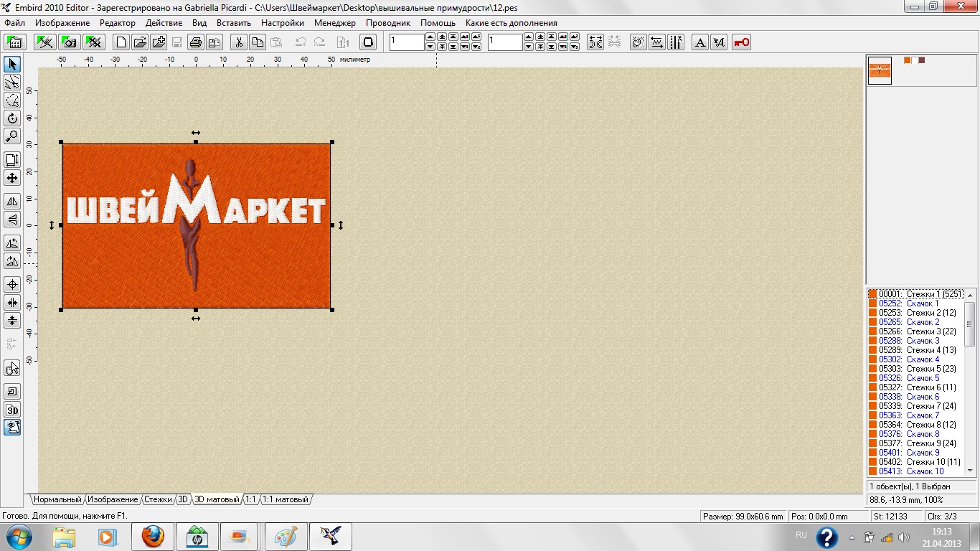Open the Настройки menu
Screen dimensions: 980x551
pos(282,23)
